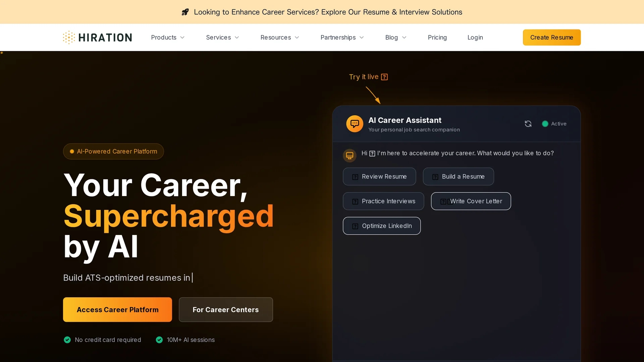The image size is (644, 362).
Task: Click the AI Career Assistant chat bubble icon
Action: click(355, 124)
